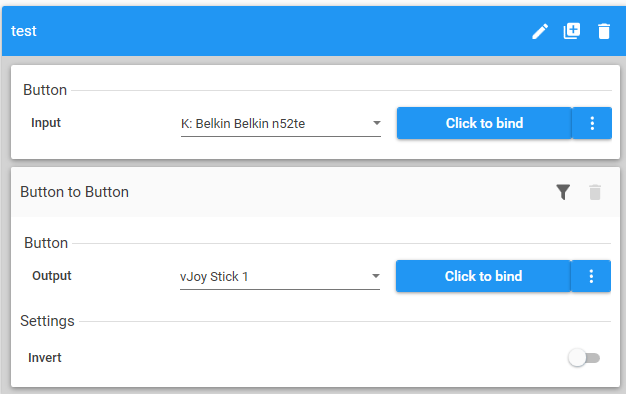Click the Invert label text
This screenshot has height=394, width=626.
click(45, 358)
